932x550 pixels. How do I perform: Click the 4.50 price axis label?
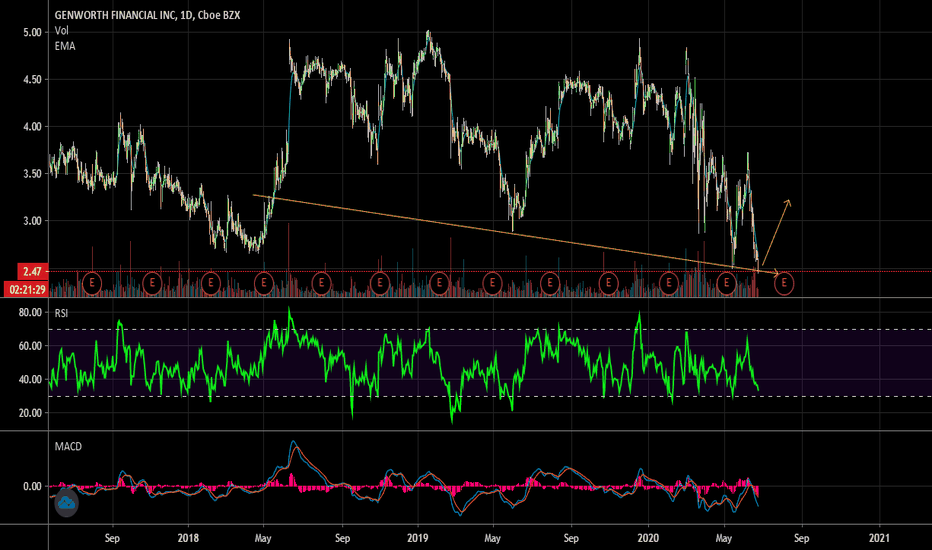click(x=32, y=79)
